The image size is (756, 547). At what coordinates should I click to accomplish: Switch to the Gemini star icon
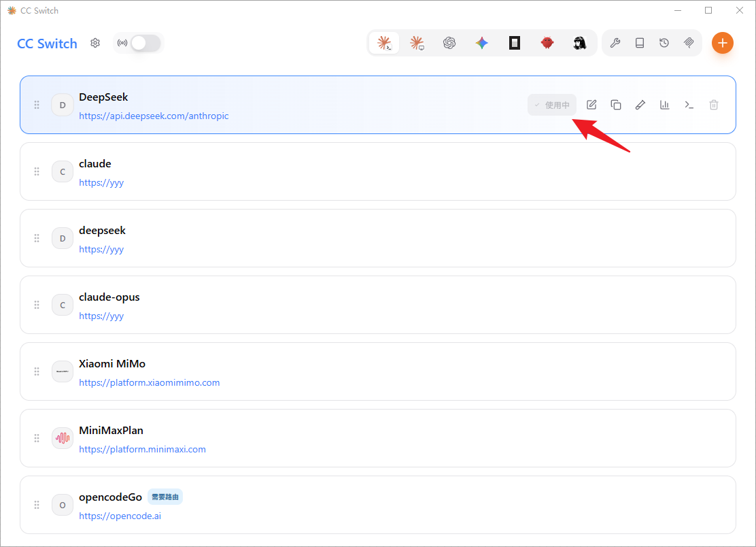coord(481,43)
